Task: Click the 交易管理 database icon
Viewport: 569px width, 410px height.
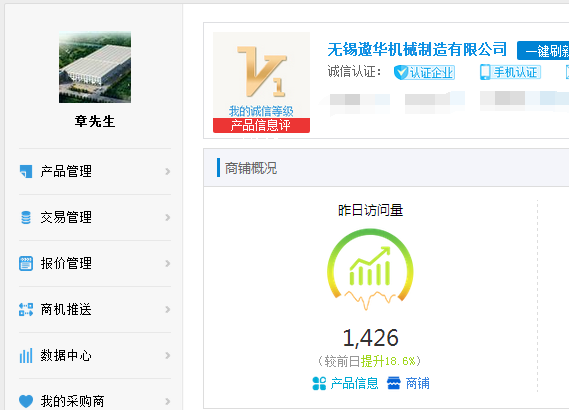Action: pos(26,217)
